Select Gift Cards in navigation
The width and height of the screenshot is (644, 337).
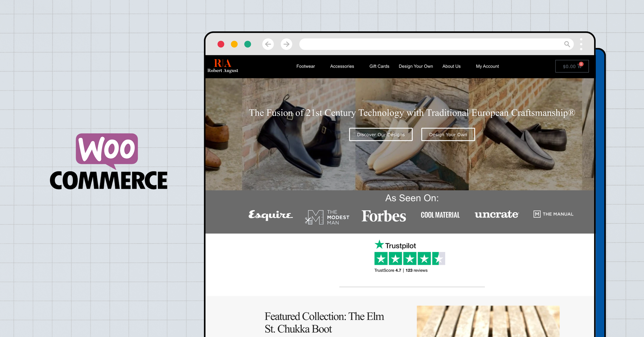[x=379, y=66]
